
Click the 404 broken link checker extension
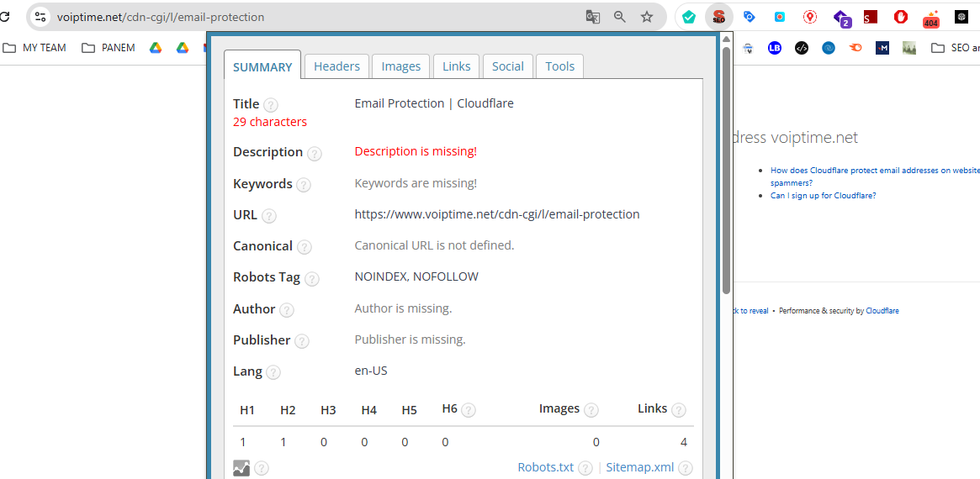(x=932, y=18)
